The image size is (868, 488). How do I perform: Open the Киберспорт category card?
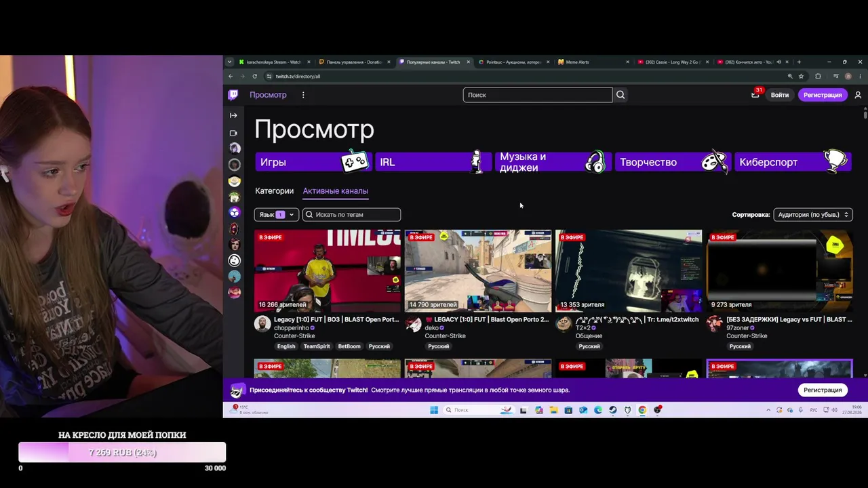click(792, 162)
